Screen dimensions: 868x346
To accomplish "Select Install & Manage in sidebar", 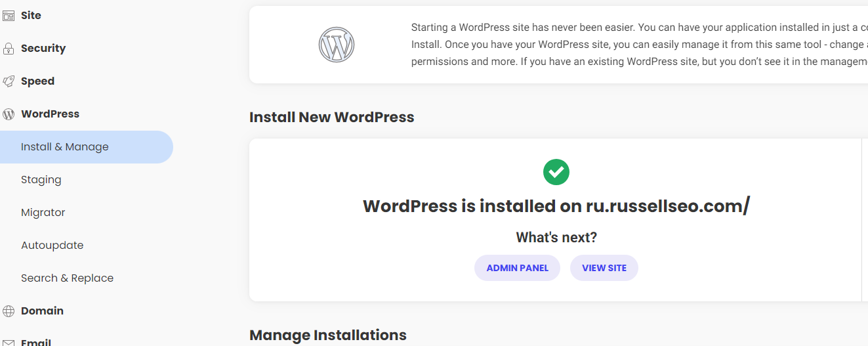I will 87,147.
